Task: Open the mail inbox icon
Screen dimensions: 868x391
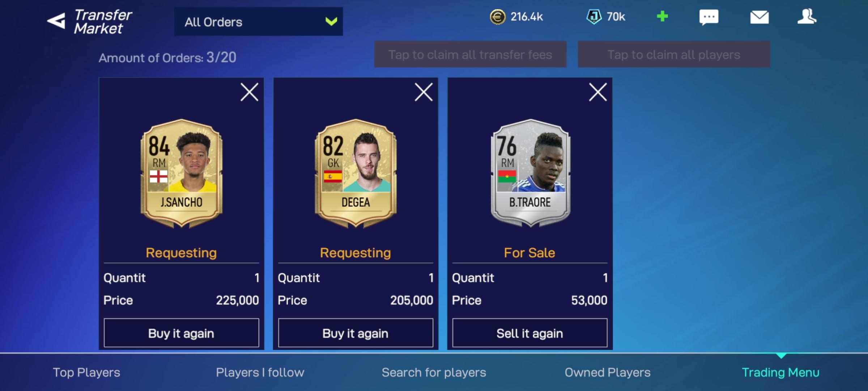Action: [x=759, y=17]
